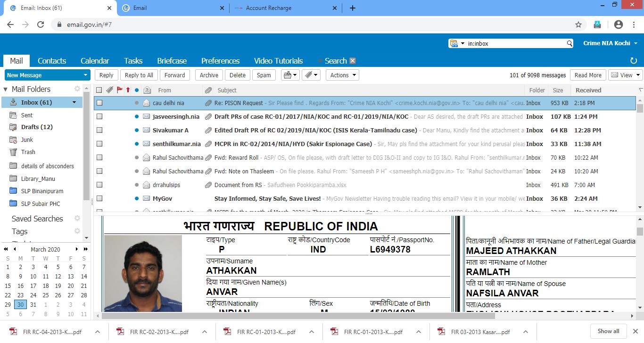Open the SLP Binanipuram folder
The height and width of the screenshot is (343, 644).
[42, 191]
